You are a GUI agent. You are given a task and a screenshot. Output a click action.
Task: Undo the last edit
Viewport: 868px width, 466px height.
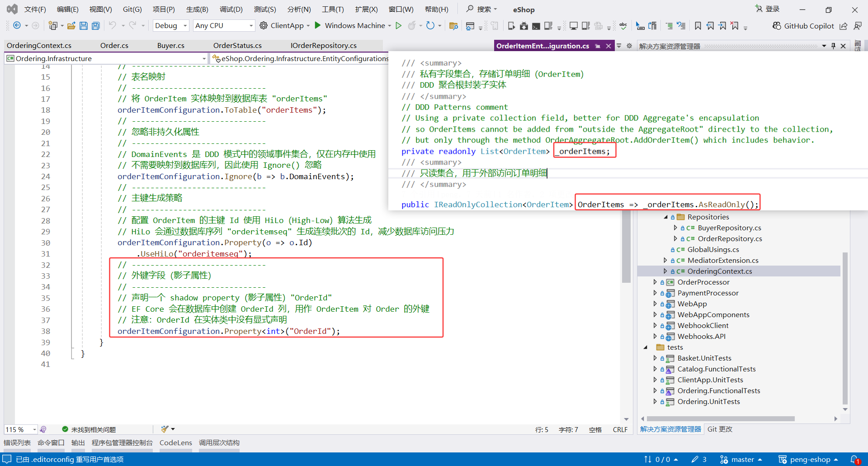(113, 25)
